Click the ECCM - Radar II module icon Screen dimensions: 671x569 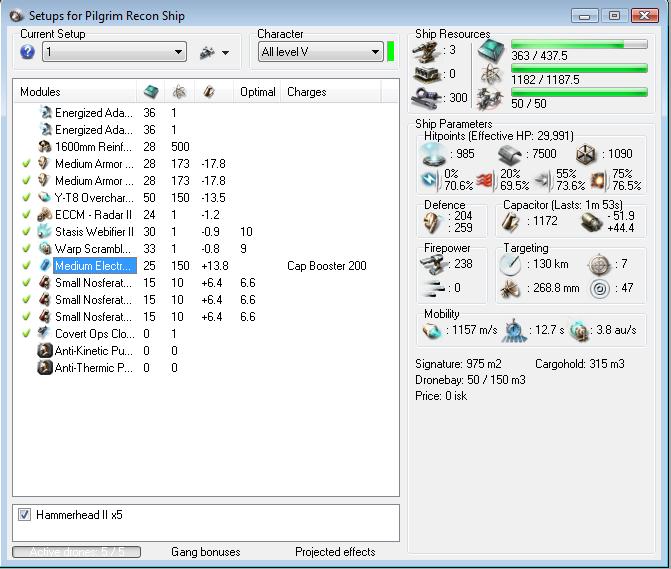tap(45, 215)
